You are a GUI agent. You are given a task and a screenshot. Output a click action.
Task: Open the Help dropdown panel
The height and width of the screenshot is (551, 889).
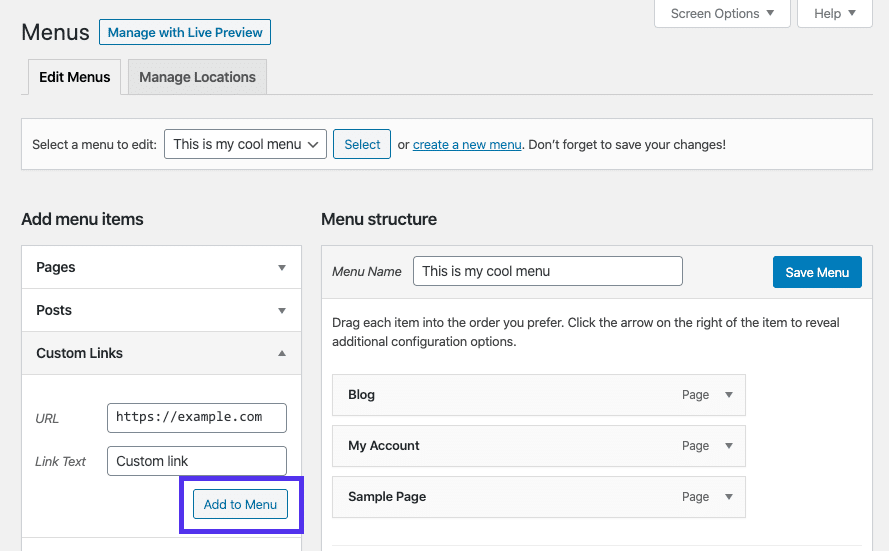pos(835,14)
